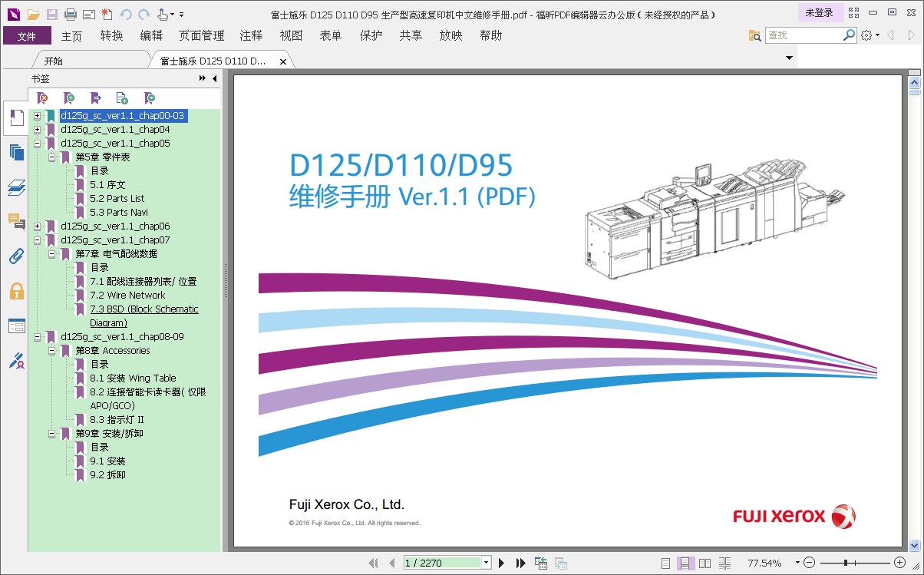Open the Security lock sidebar icon
Image resolution: width=924 pixels, height=575 pixels.
point(17,291)
